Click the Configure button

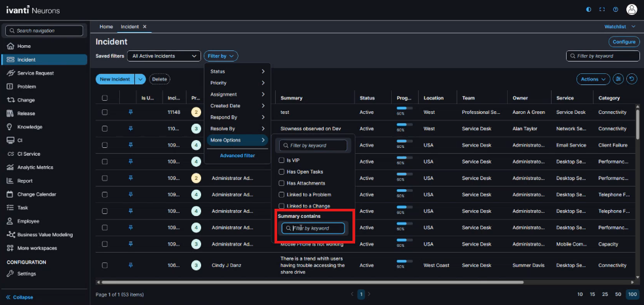[x=624, y=42]
